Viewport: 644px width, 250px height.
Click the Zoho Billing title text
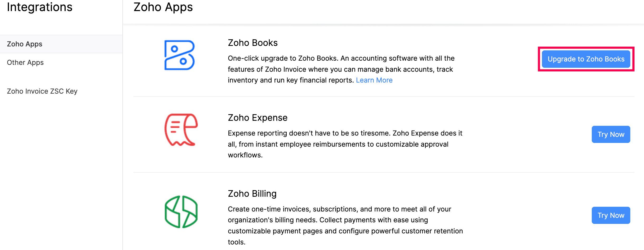tap(252, 194)
